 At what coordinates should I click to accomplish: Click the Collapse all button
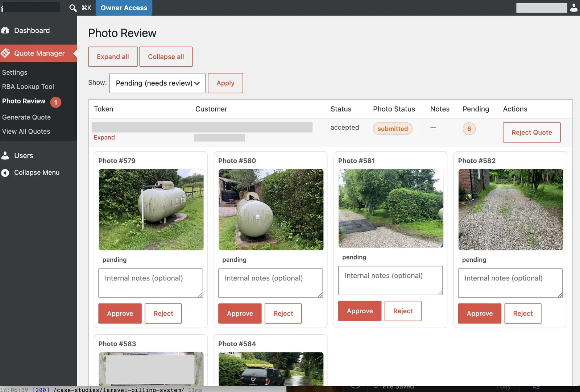pyautogui.click(x=166, y=57)
